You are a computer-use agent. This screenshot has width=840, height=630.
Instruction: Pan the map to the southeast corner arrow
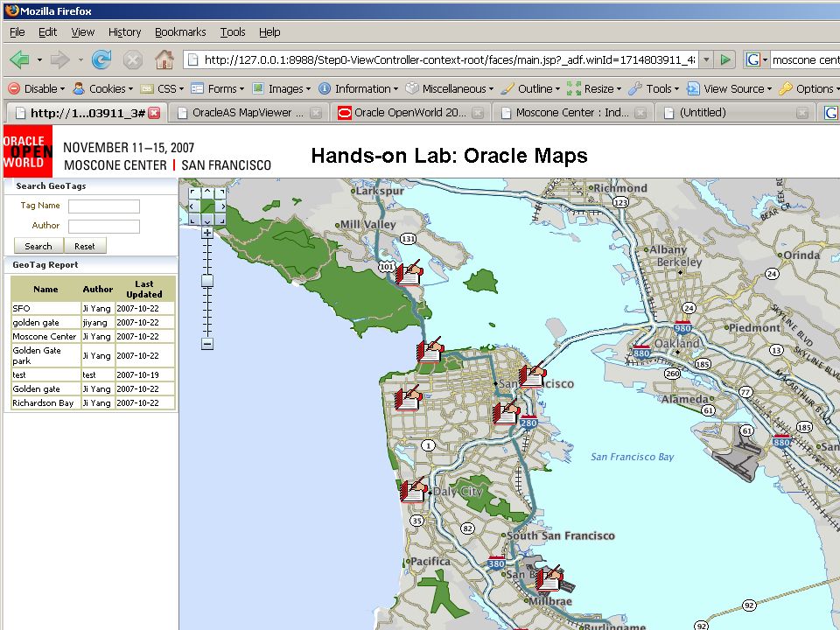221,220
